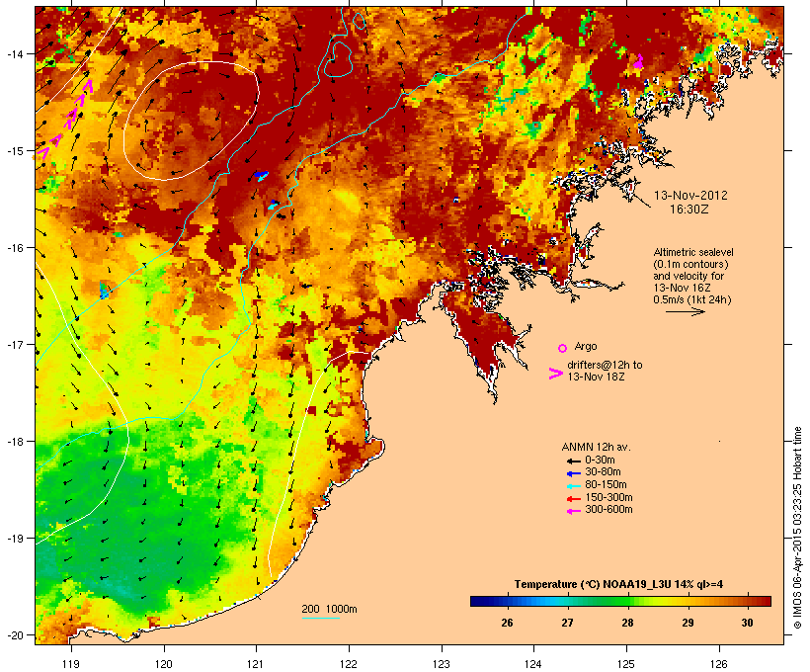The image size is (810, 672).
Task: Click the blue ANMN arrow near 121E 15S
Action: tap(261, 176)
